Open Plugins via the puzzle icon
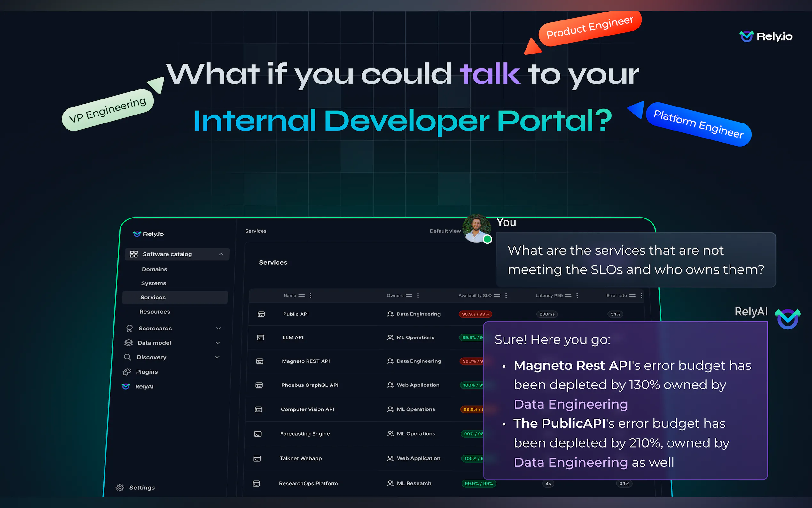 coord(127,372)
